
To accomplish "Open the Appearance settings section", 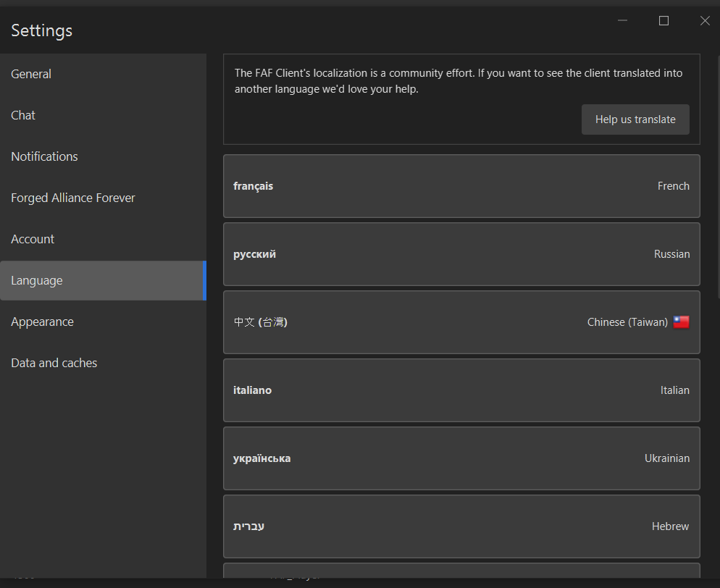I will tap(103, 322).
